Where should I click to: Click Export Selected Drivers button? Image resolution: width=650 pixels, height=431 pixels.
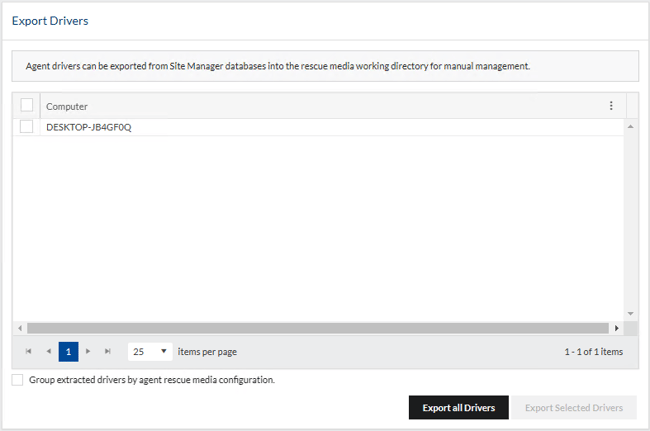tap(574, 407)
